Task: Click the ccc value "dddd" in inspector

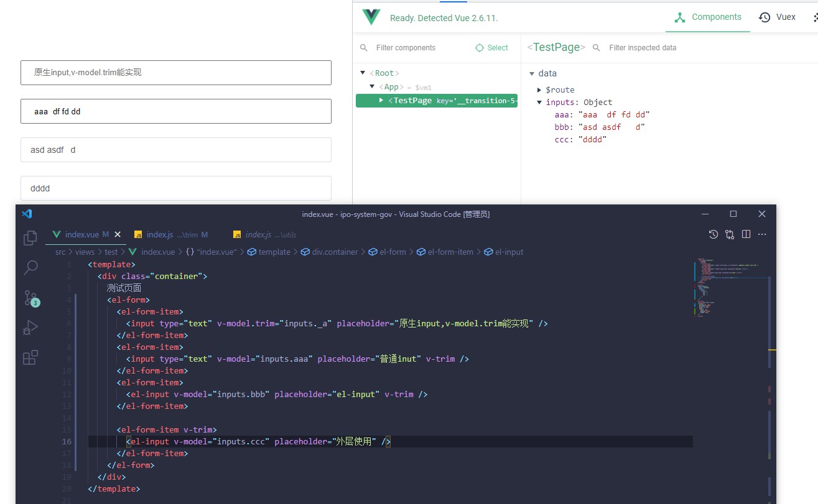Action: point(593,139)
